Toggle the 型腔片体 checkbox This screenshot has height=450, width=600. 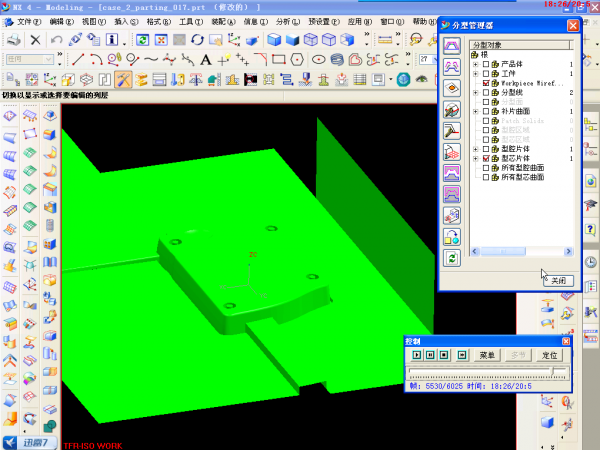[486, 149]
